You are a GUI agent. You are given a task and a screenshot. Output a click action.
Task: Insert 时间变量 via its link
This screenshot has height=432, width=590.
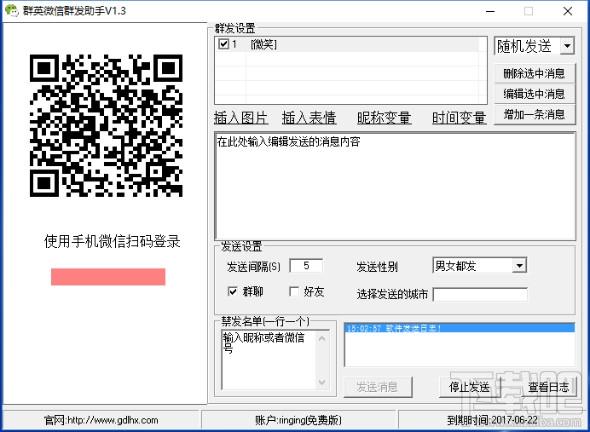(x=459, y=118)
